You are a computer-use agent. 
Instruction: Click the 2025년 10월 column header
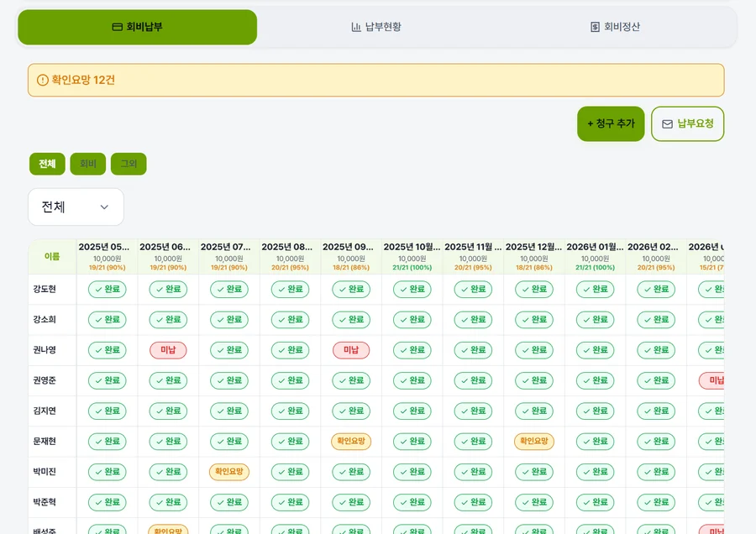pos(412,256)
